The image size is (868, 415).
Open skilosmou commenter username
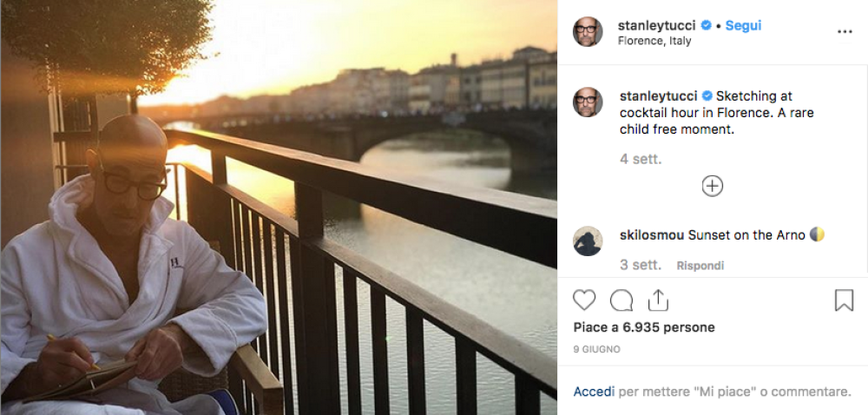[x=652, y=234]
